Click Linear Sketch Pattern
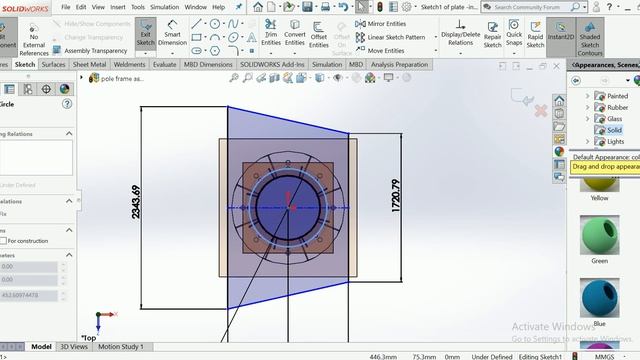This screenshot has height=360, width=640. (x=390, y=37)
